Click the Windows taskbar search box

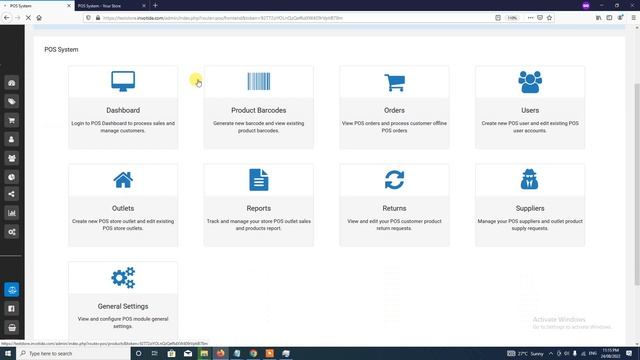coord(73,353)
